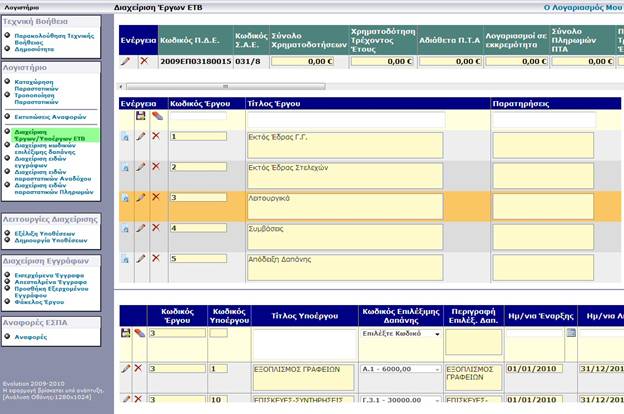Viewport: 624px width, 414px height.
Task: Click the save disk icon in the new subproject row
Action: tap(126, 333)
